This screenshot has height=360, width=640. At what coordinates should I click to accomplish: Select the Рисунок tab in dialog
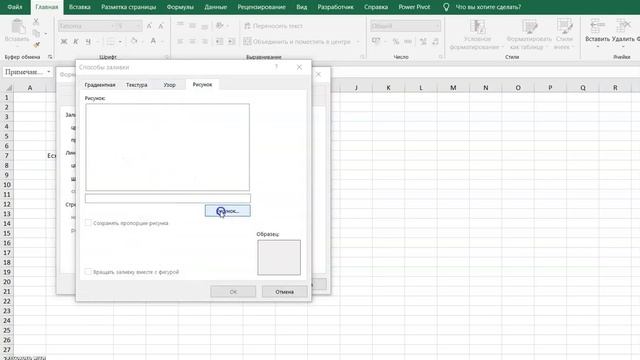[x=202, y=84]
